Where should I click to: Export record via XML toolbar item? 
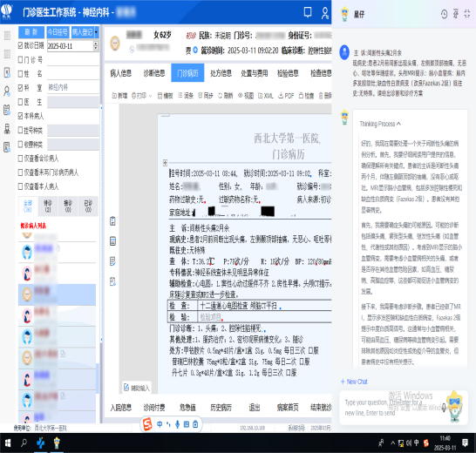(266, 96)
